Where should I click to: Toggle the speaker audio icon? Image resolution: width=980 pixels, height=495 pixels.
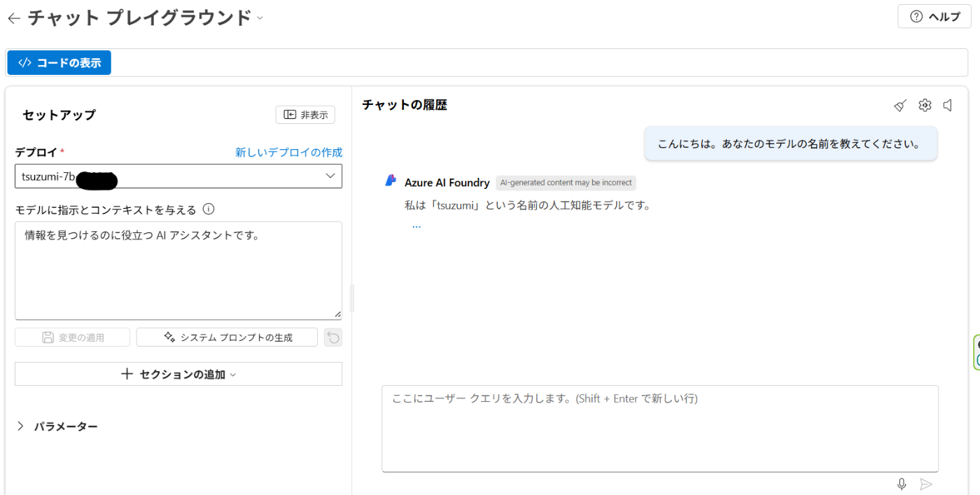pos(948,105)
